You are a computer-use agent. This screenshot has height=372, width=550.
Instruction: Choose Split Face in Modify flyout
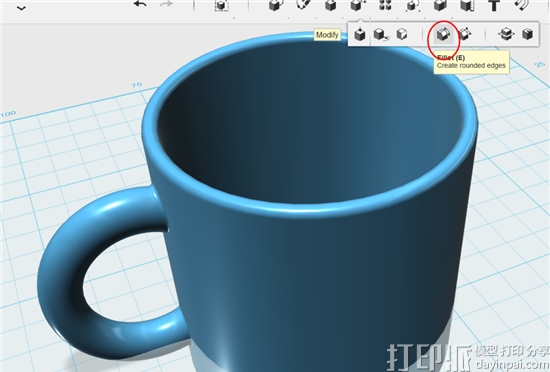(402, 34)
